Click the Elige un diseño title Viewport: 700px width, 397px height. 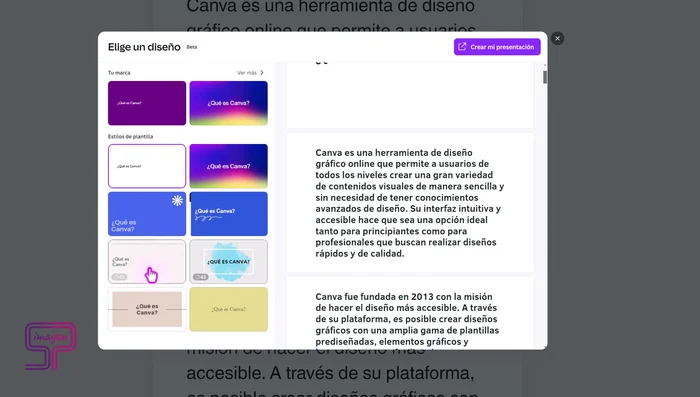click(144, 47)
